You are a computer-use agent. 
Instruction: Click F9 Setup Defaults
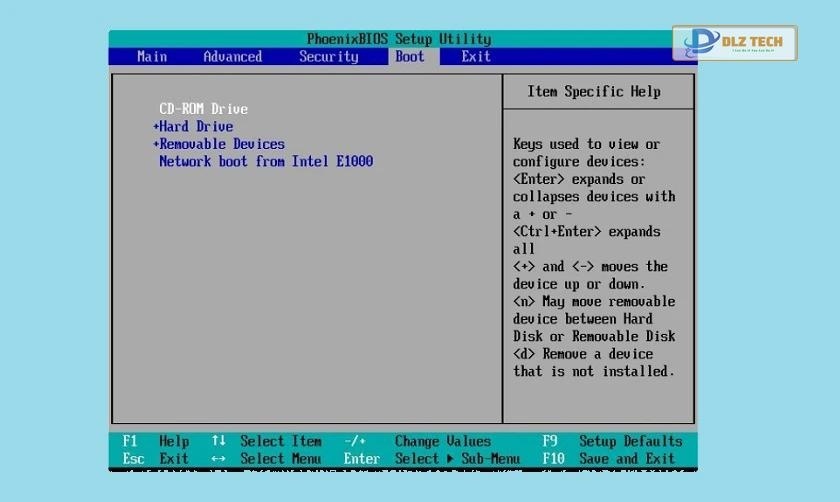coord(612,441)
